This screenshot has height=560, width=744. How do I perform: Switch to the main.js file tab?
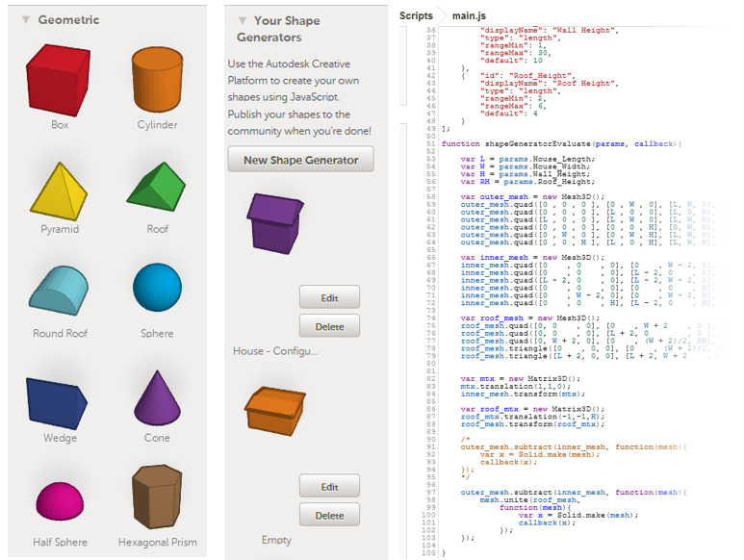tap(469, 15)
